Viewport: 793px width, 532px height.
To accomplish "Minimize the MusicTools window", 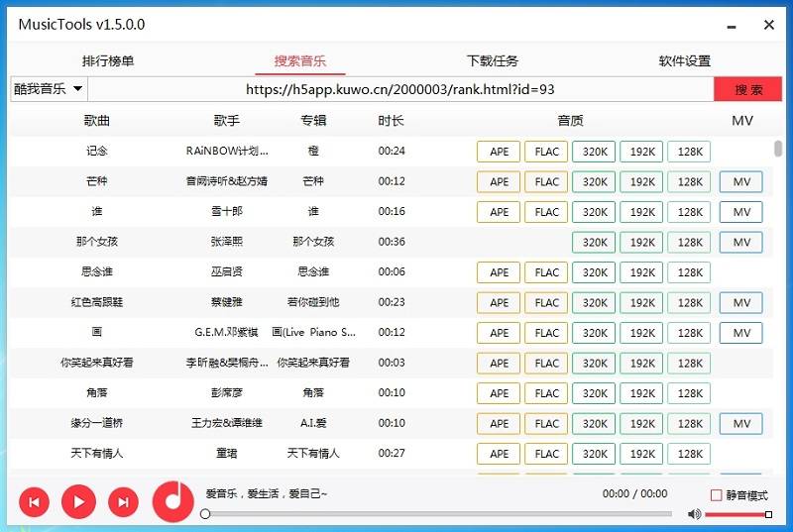I will (734, 25).
